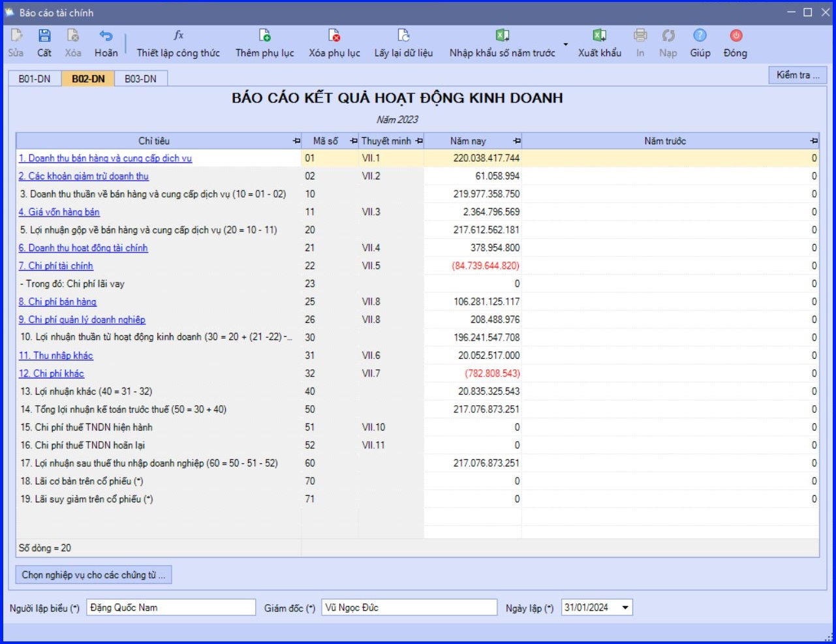Select cell value 106.281.125.117
The image size is (836, 644).
click(x=486, y=301)
